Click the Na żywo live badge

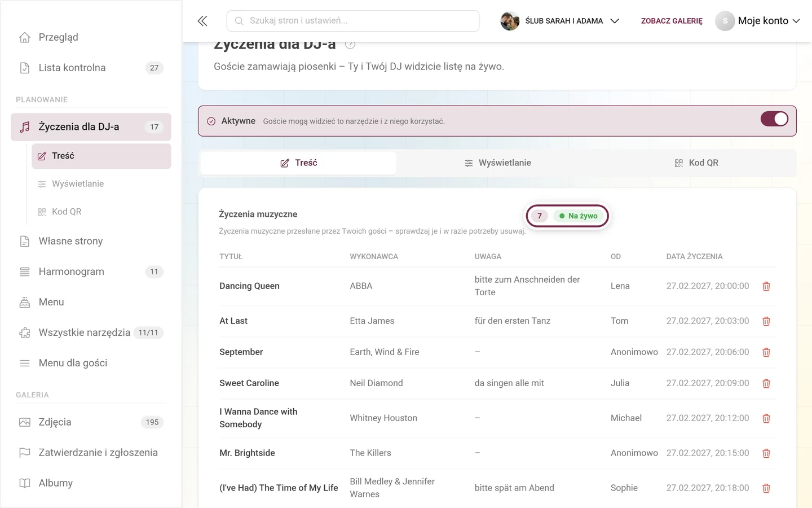pyautogui.click(x=579, y=216)
